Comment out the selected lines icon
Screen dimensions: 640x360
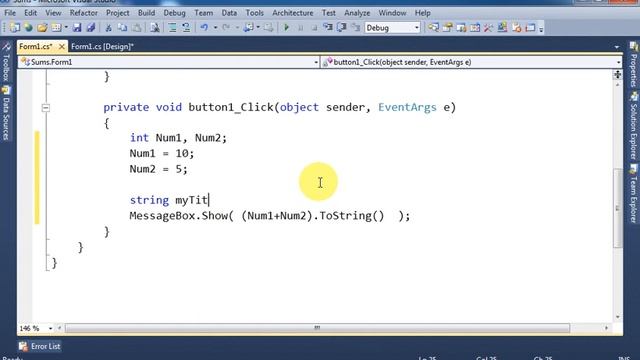tap(172, 28)
